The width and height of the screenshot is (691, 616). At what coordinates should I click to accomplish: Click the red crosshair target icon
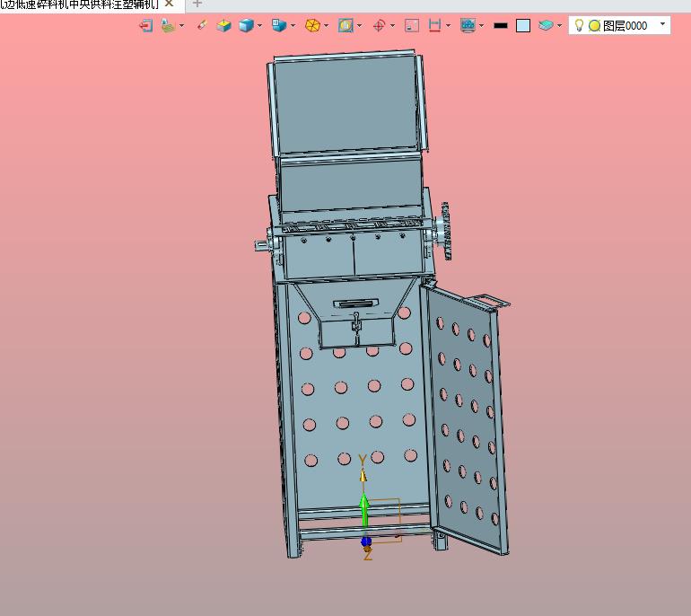pyautogui.click(x=379, y=25)
